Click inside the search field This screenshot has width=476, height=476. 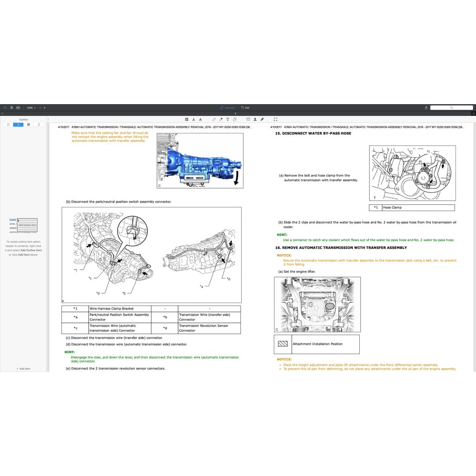point(452,107)
